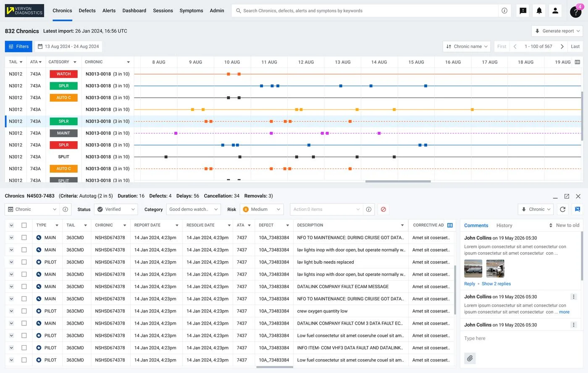Pop out the chronic details panel
Viewport: 588px width, 373px height.
(567, 196)
